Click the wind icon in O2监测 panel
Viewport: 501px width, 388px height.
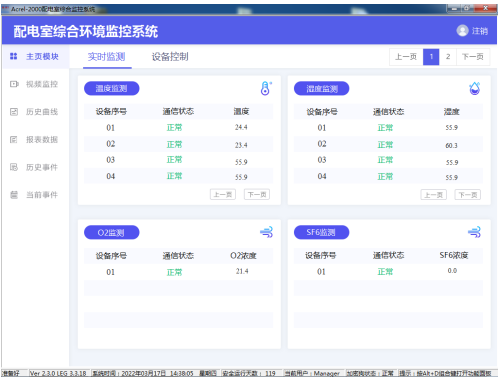pos(266,232)
